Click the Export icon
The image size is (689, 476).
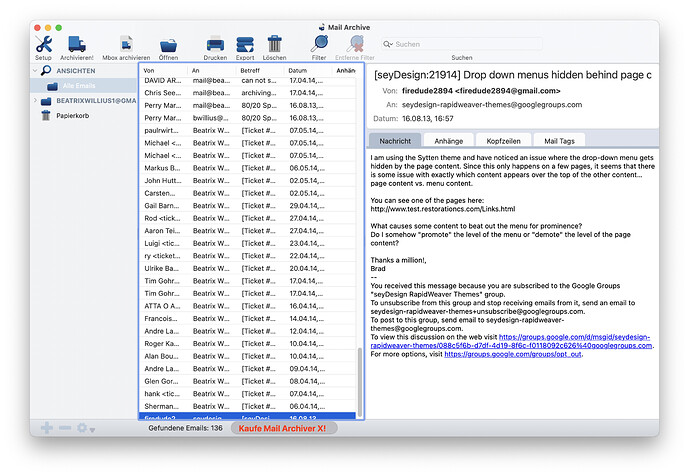tap(245, 44)
